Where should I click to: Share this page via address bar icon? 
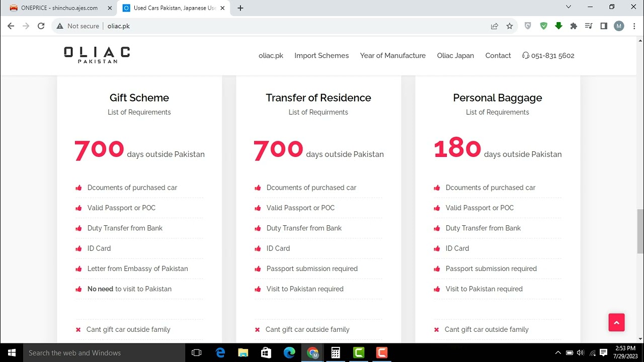point(495,26)
